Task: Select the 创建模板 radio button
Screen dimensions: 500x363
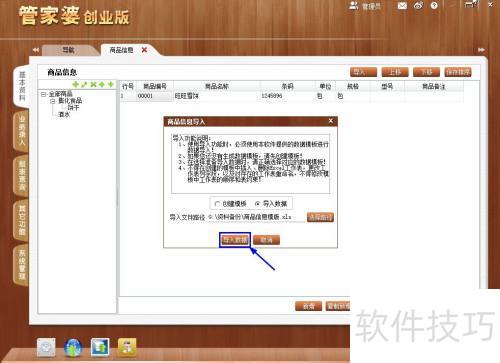Action: 217,204
